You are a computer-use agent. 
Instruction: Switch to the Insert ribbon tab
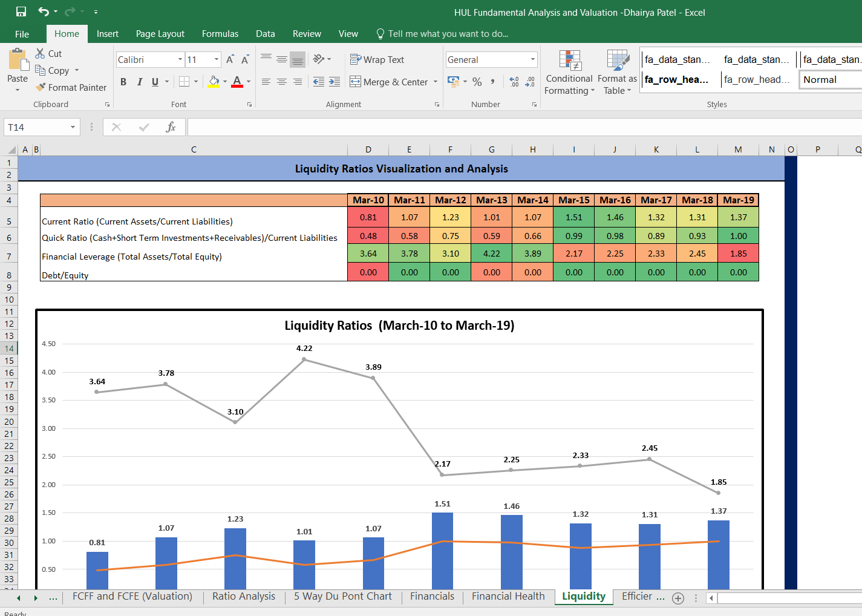[108, 34]
